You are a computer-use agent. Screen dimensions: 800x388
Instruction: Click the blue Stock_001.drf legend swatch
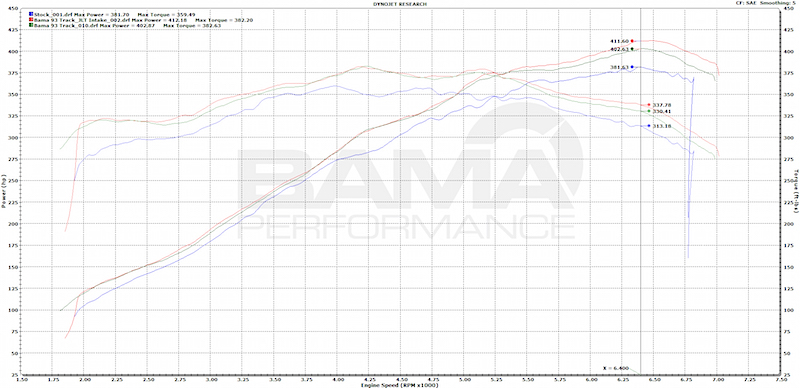click(x=31, y=14)
